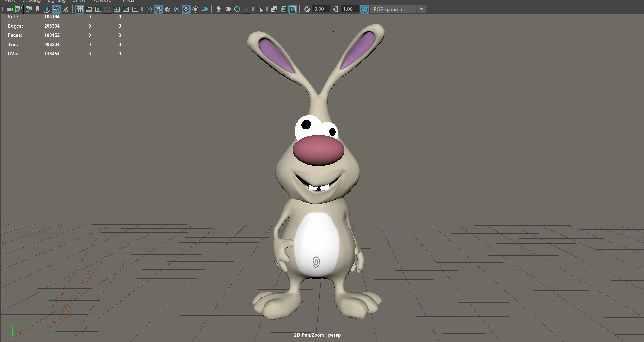
Task: Click the UVs count 116451
Action: click(52, 54)
